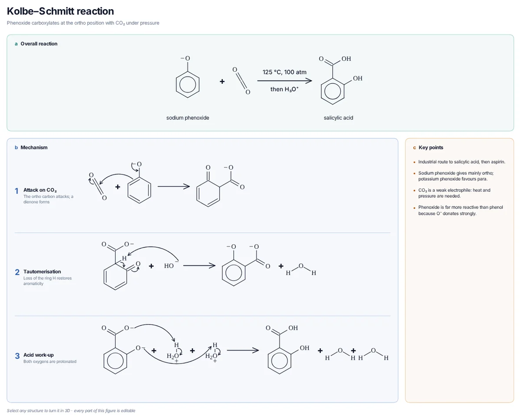Click the "125 °C, 100 atm" condition label
This screenshot has width=521, height=420.
click(x=284, y=72)
